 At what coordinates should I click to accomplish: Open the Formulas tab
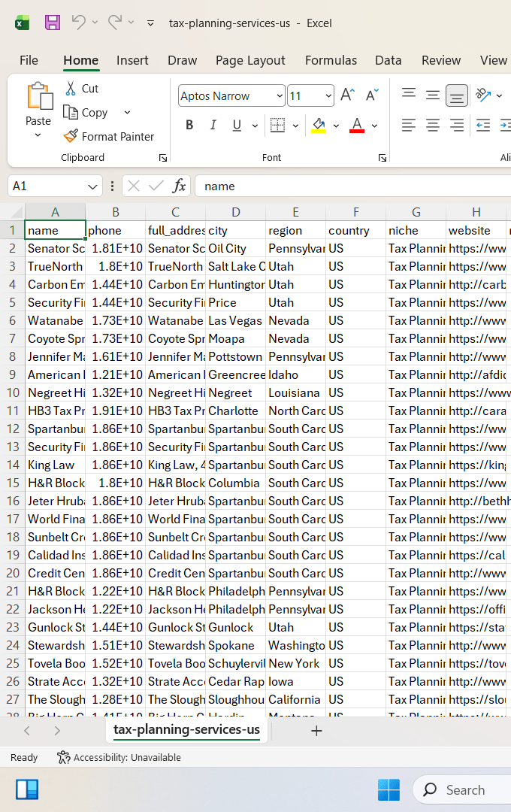click(x=331, y=60)
